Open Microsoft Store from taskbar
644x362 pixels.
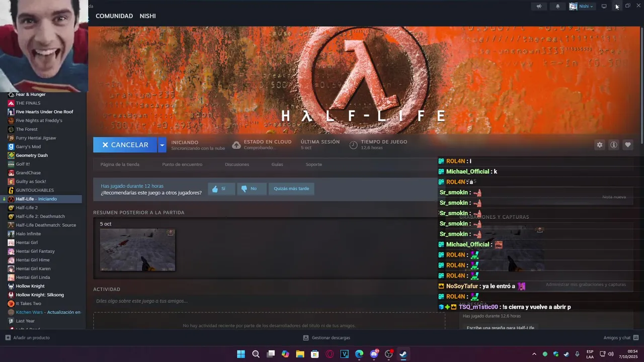coord(315,354)
